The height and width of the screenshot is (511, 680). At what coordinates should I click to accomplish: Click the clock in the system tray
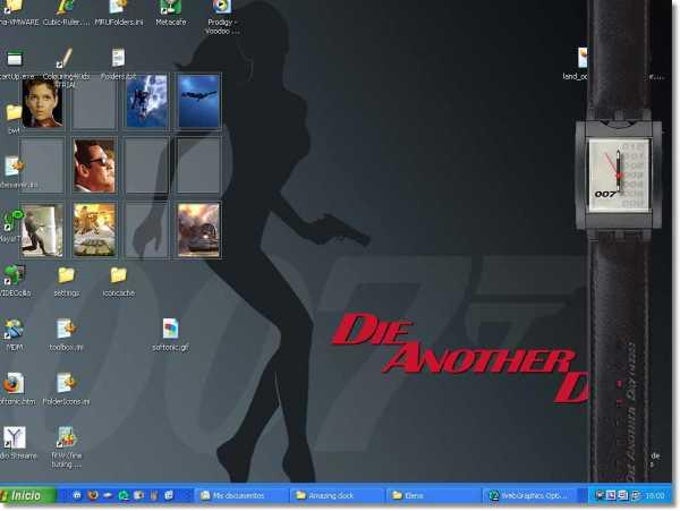coord(655,495)
